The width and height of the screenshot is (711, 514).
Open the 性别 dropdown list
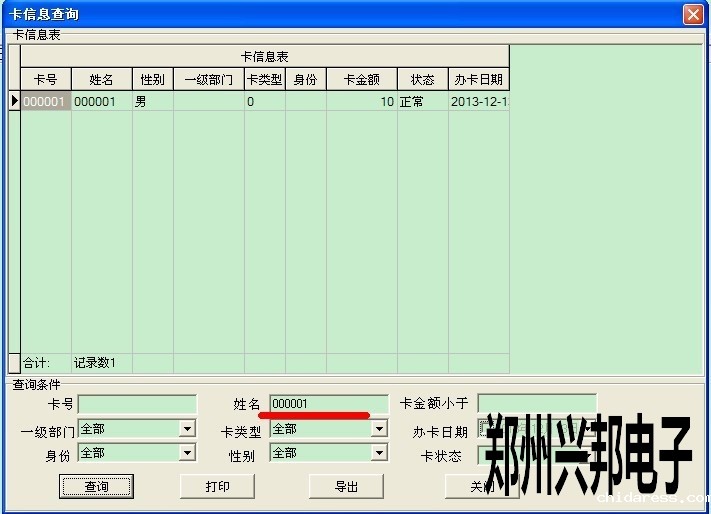point(379,453)
